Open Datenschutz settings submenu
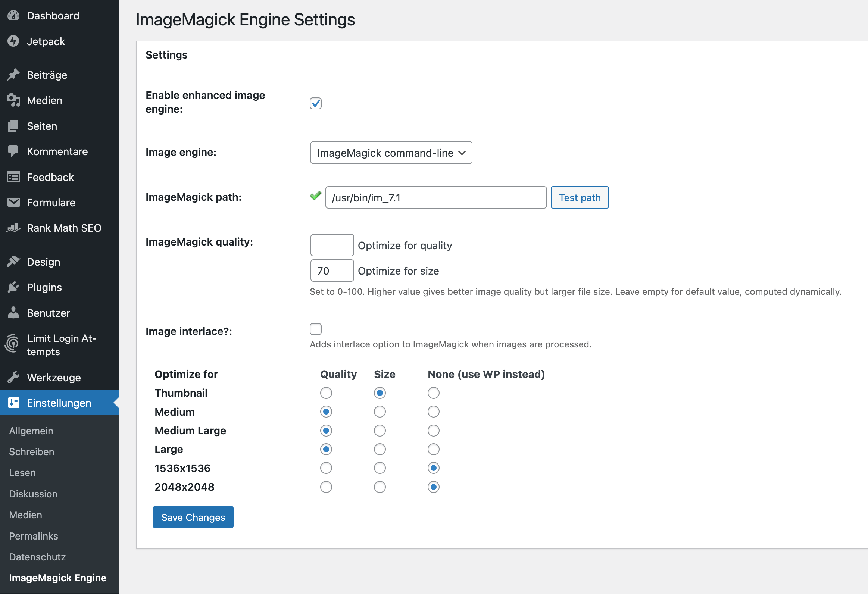Viewport: 868px width, 594px height. point(37,557)
